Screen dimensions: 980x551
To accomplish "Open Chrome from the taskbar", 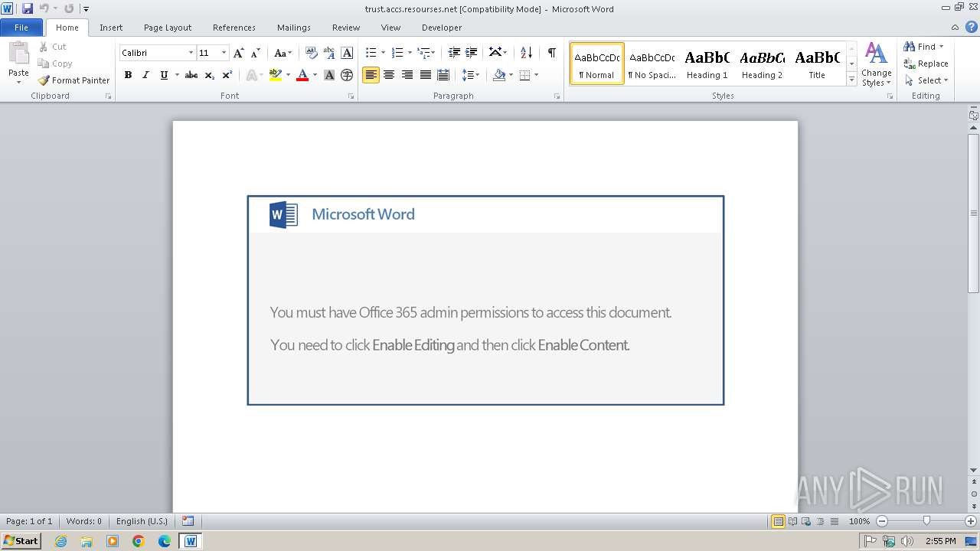I will pos(139,541).
